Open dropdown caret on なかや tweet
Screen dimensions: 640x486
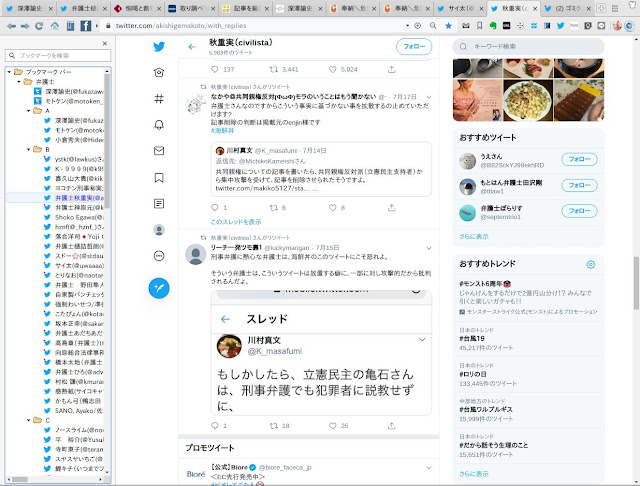[429, 97]
